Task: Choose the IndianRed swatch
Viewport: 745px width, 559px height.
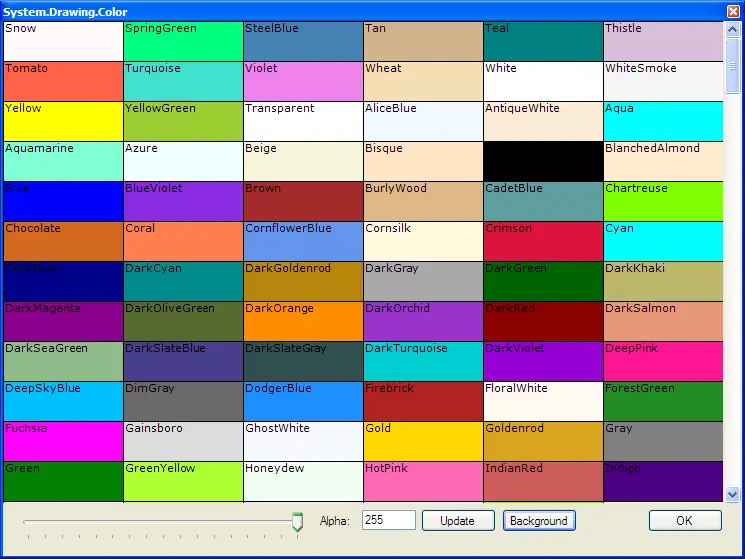Action: (543, 481)
